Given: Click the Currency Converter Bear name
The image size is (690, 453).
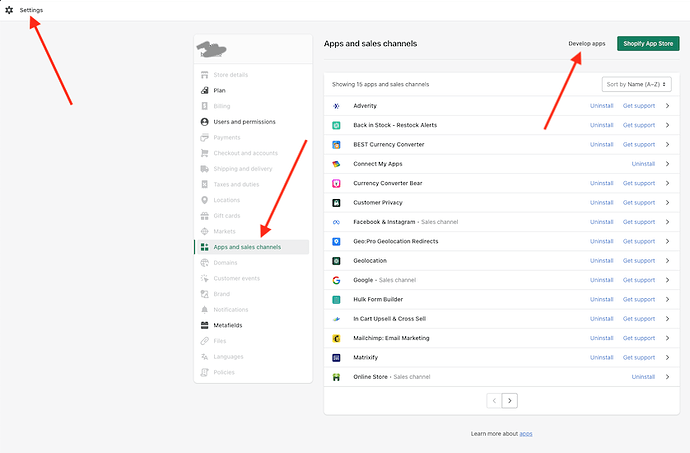Looking at the screenshot, I should tap(388, 183).
